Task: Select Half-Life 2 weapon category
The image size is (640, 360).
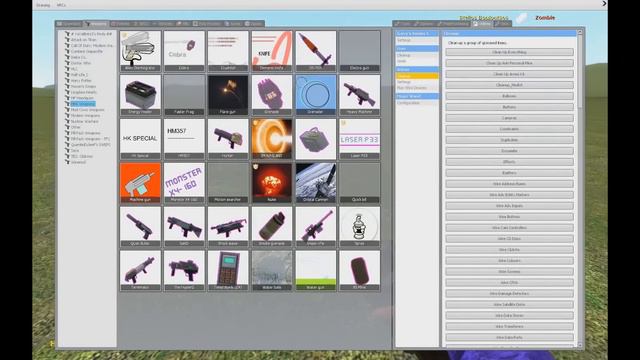Action: coord(79,75)
